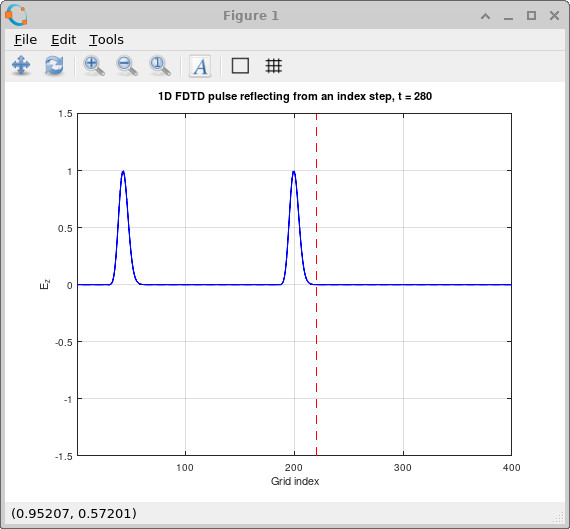
Task: Open the Tools menu
Action: (x=106, y=40)
